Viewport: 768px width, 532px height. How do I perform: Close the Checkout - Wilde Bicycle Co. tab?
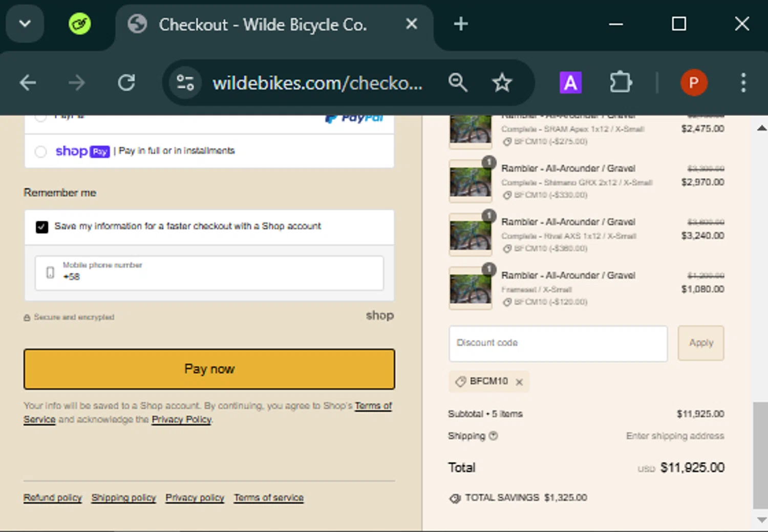[412, 24]
